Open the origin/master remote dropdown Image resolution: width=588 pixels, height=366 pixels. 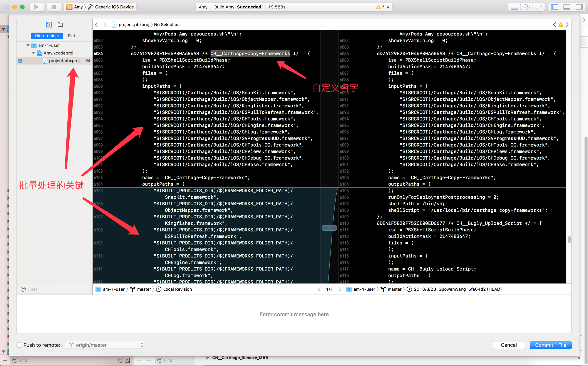pos(105,345)
